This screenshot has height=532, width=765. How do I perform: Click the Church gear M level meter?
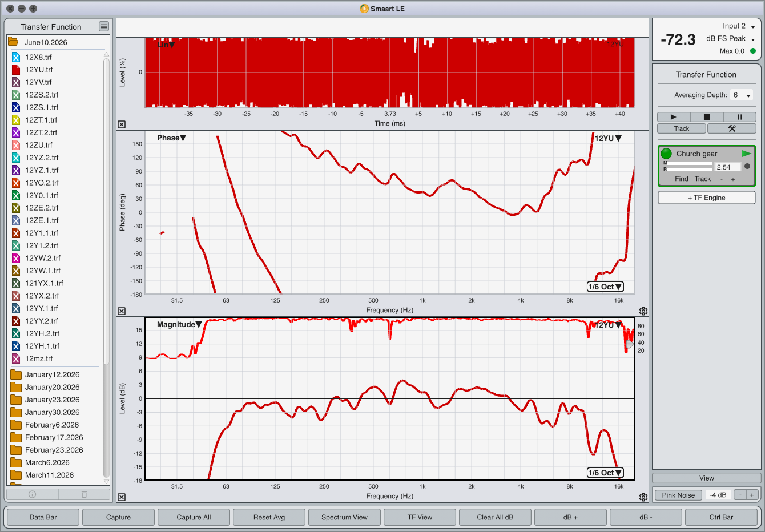(690, 163)
